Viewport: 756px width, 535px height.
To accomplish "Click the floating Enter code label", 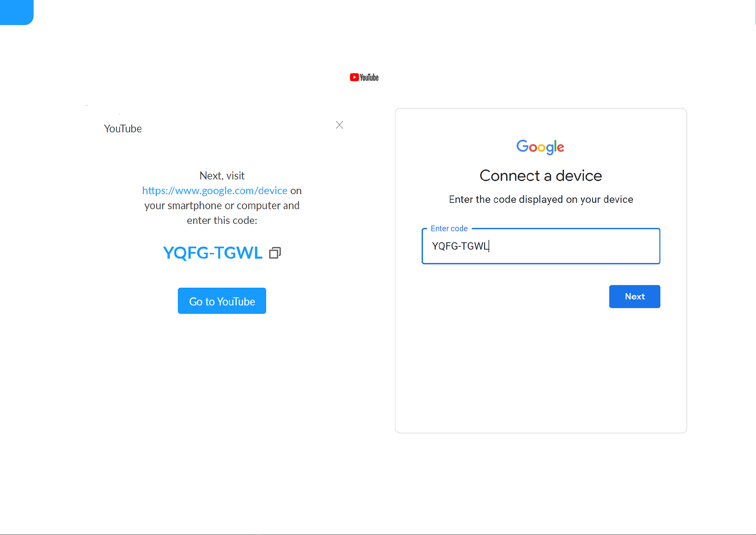I will click(449, 229).
